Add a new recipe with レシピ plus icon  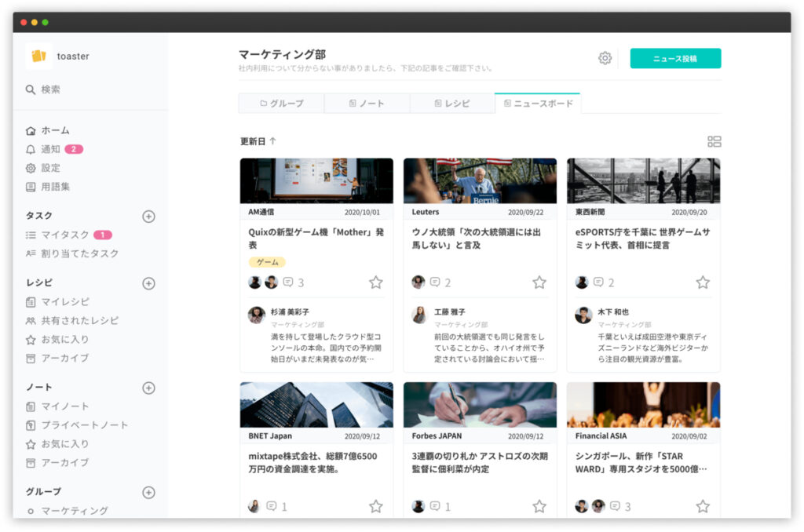point(148,283)
